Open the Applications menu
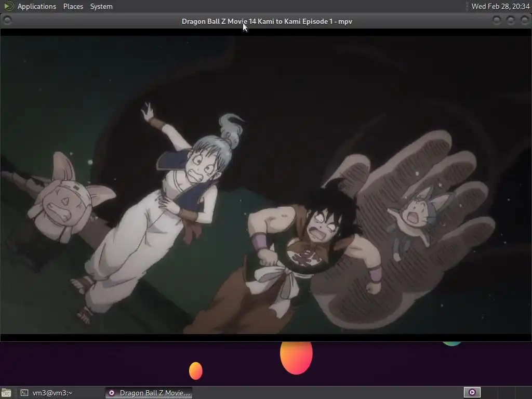 (37, 6)
